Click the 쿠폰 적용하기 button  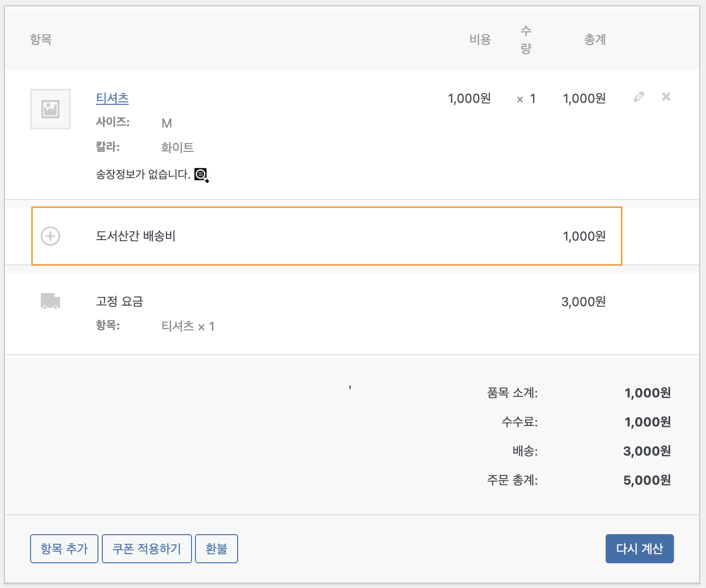click(147, 549)
